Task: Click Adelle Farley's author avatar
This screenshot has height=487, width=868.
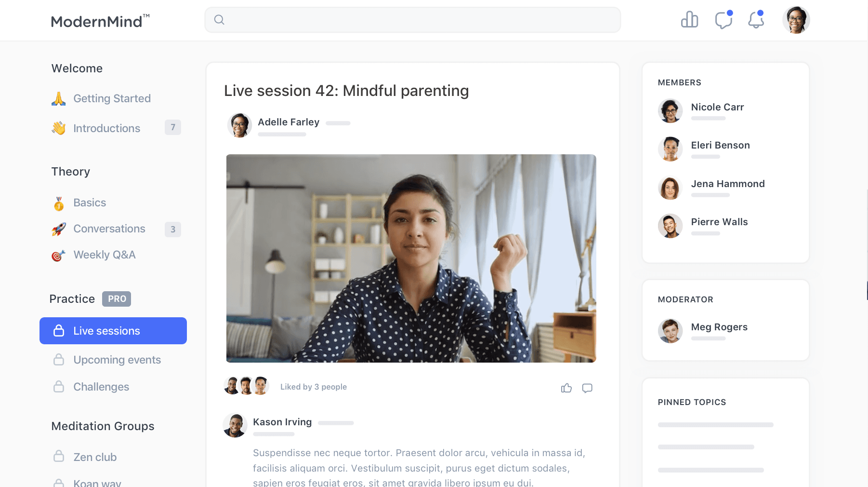Action: (x=239, y=125)
